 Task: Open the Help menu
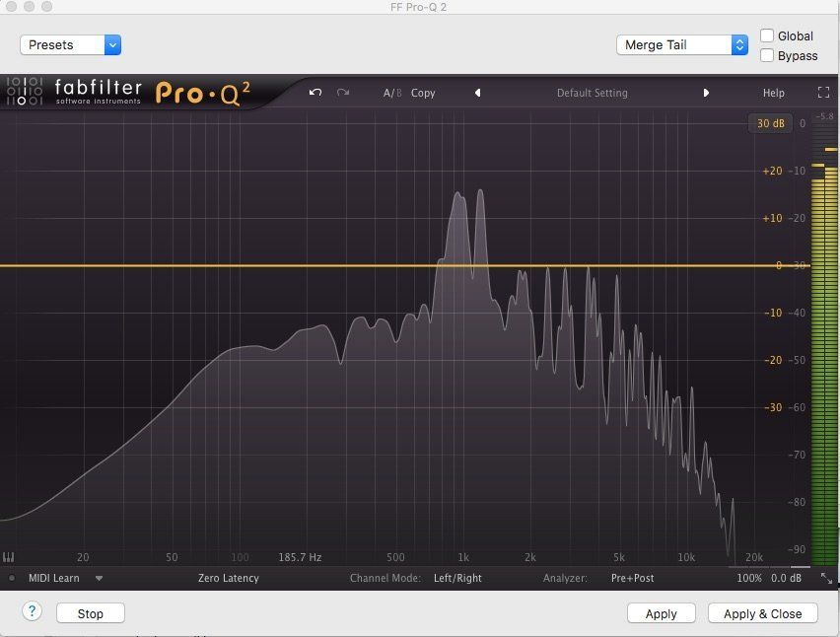[x=773, y=93]
